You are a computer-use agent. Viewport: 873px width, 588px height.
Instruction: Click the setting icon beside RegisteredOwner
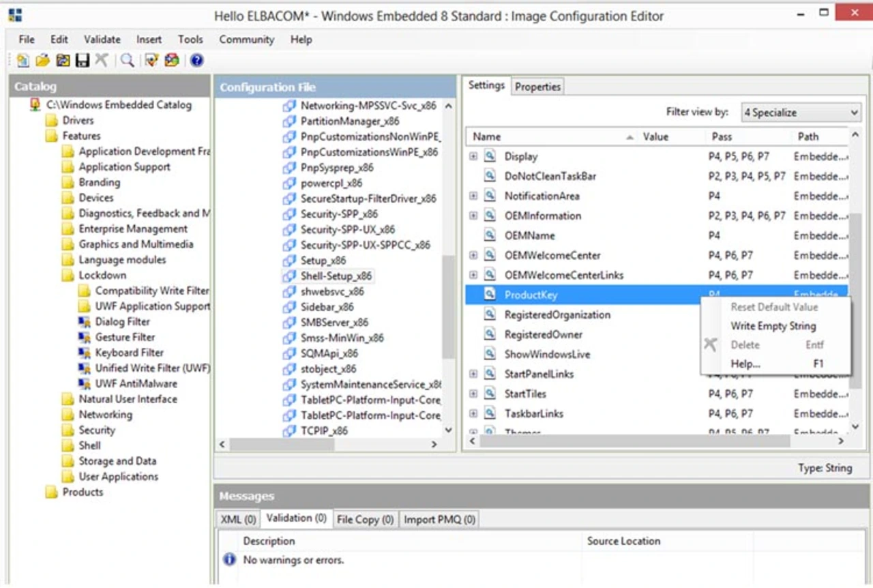pos(490,334)
